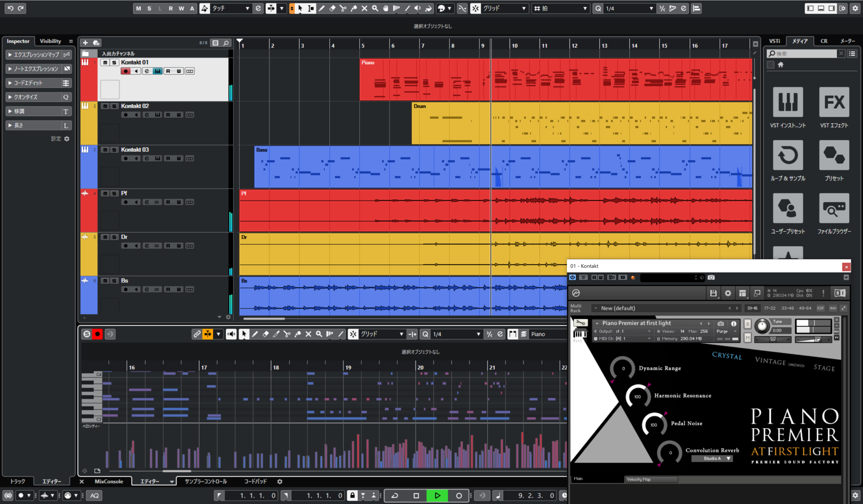Click Velocity Map button in Kontakt

[651, 479]
